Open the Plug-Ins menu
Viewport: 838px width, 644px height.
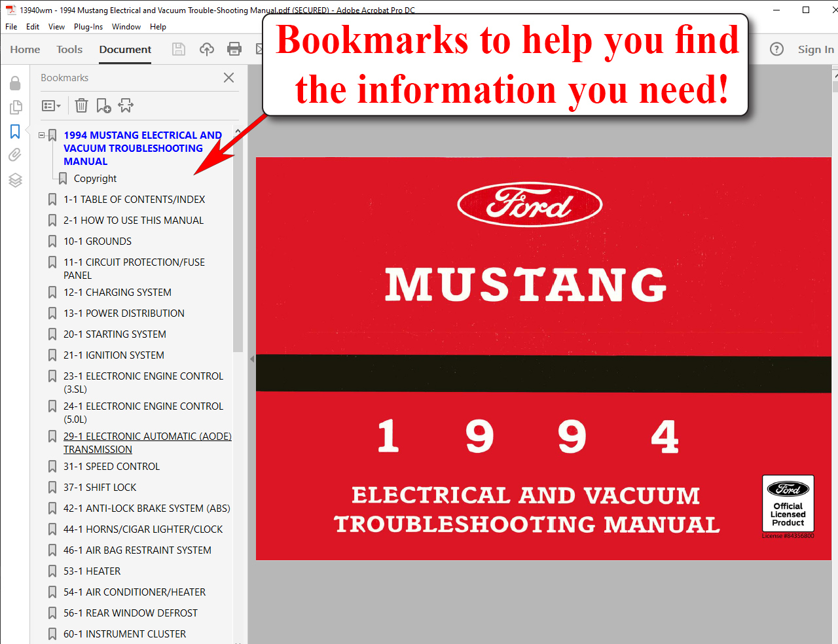[88, 27]
